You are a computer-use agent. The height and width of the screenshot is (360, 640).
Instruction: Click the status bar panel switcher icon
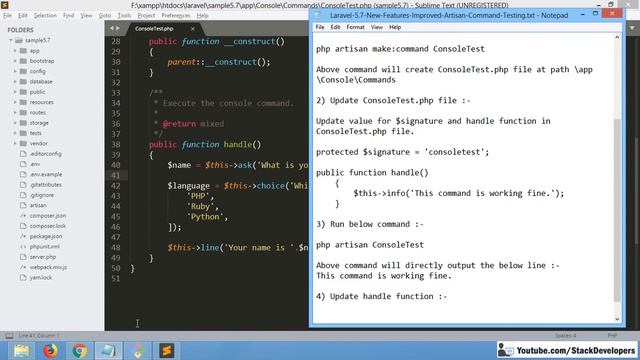9,336
